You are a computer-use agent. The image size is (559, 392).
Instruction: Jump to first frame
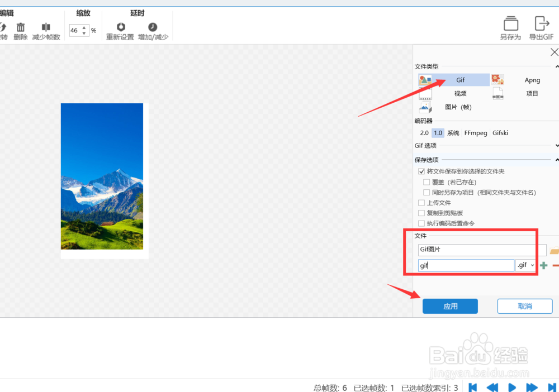(473, 388)
